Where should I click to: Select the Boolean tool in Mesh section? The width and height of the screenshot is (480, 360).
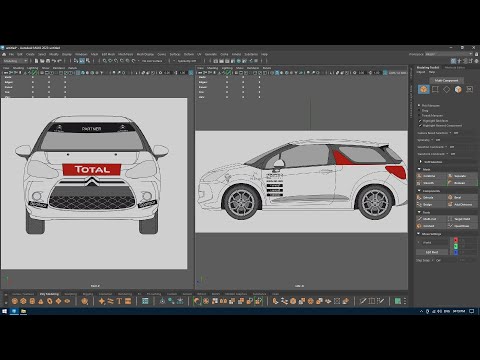pyautogui.click(x=462, y=183)
